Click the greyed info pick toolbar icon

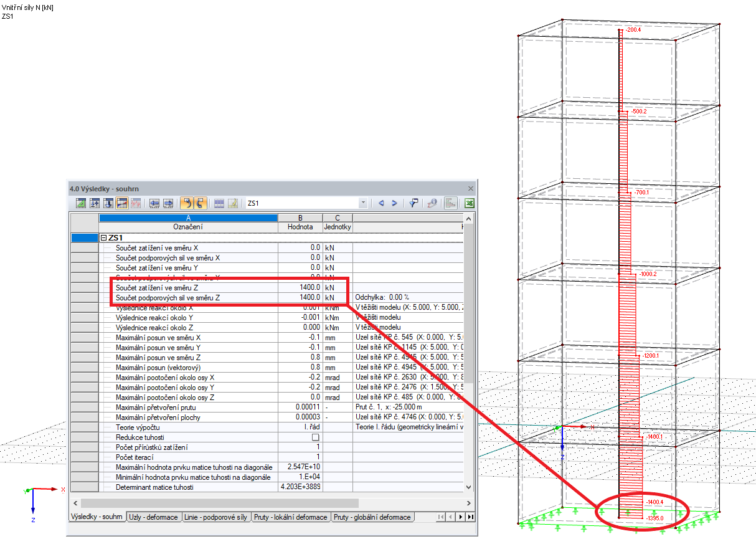(x=432, y=203)
